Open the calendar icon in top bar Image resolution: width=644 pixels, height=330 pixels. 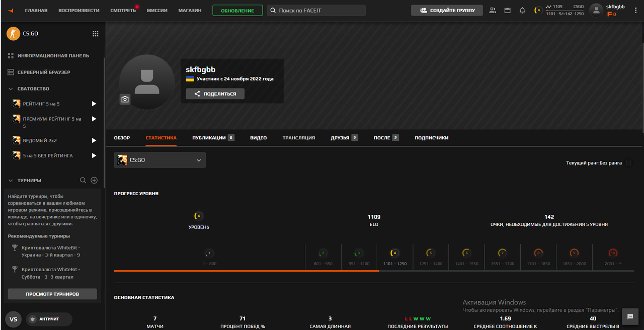(507, 10)
